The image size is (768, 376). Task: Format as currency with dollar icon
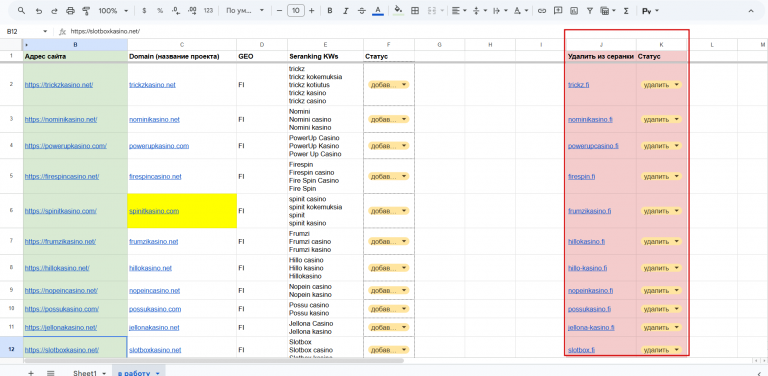[x=144, y=11]
